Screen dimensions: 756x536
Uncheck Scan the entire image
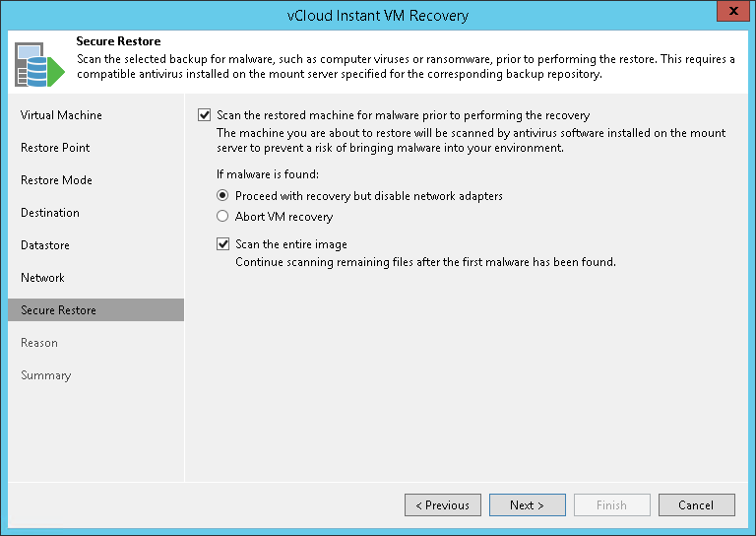(x=223, y=244)
